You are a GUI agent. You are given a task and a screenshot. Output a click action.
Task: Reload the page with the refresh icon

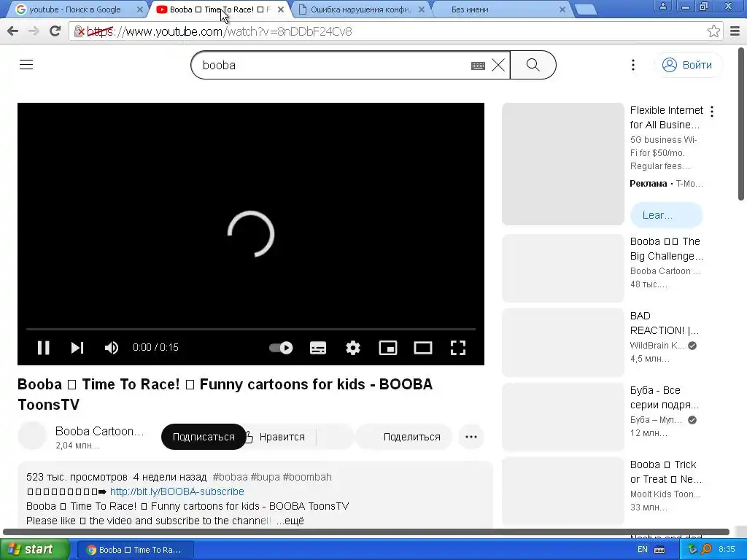click(x=55, y=31)
